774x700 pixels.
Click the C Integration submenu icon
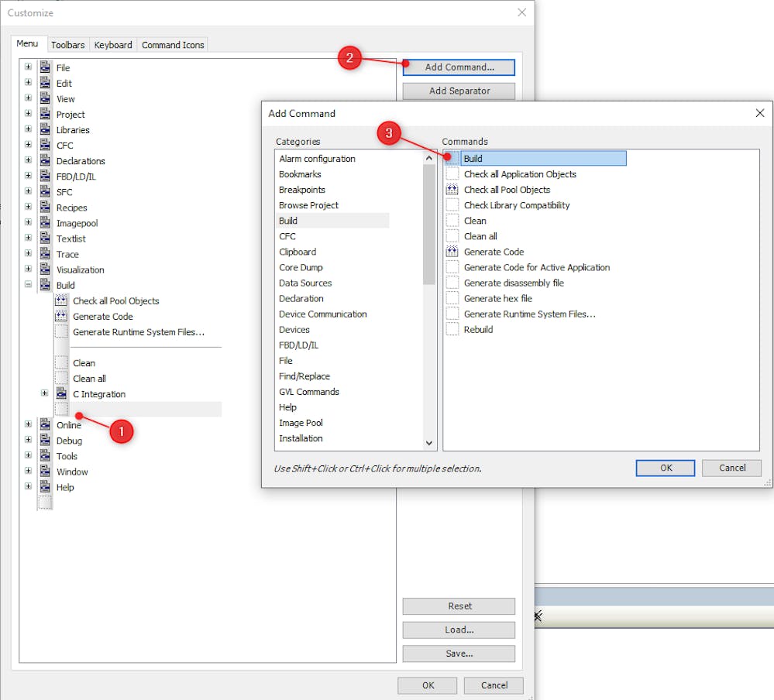pyautogui.click(x=61, y=394)
